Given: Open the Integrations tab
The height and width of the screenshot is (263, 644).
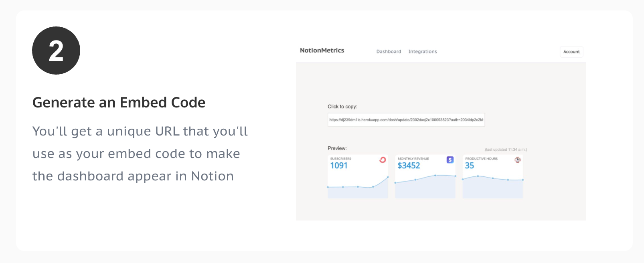Looking at the screenshot, I should tap(422, 51).
